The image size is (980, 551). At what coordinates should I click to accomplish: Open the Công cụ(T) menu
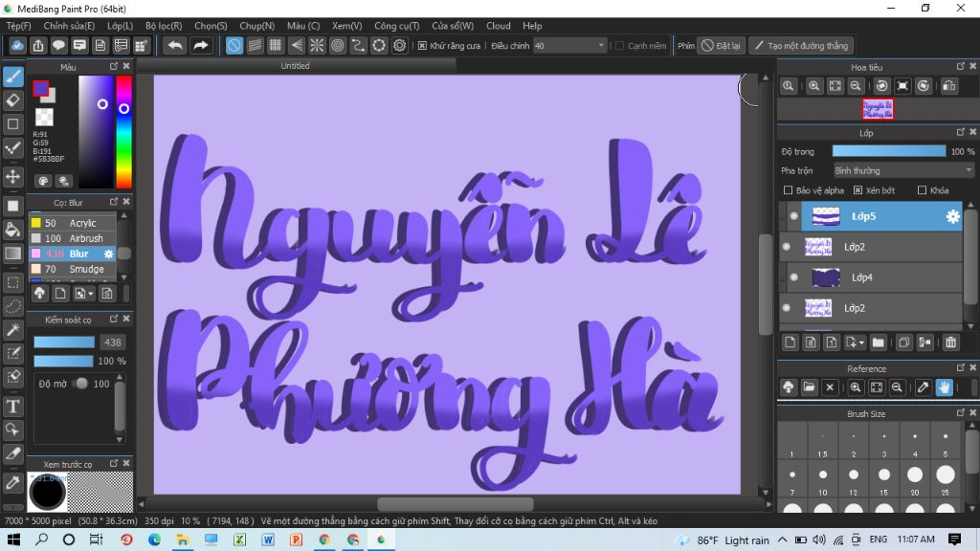pos(396,26)
